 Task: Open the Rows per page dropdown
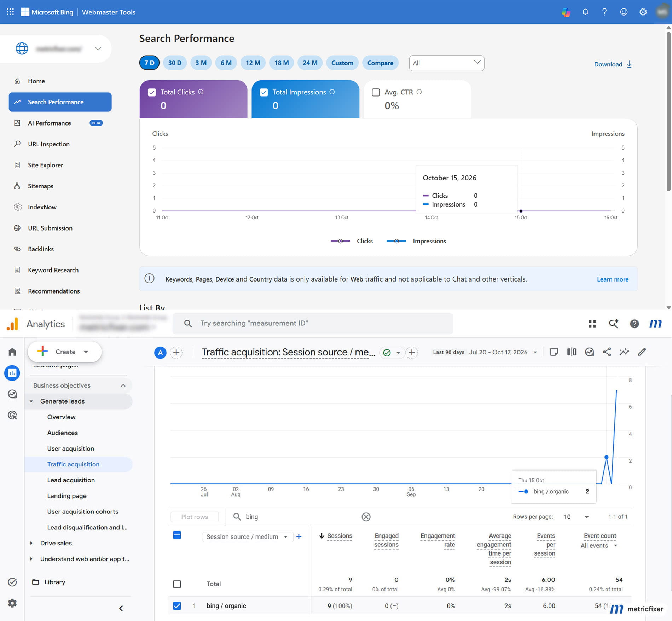click(x=576, y=517)
